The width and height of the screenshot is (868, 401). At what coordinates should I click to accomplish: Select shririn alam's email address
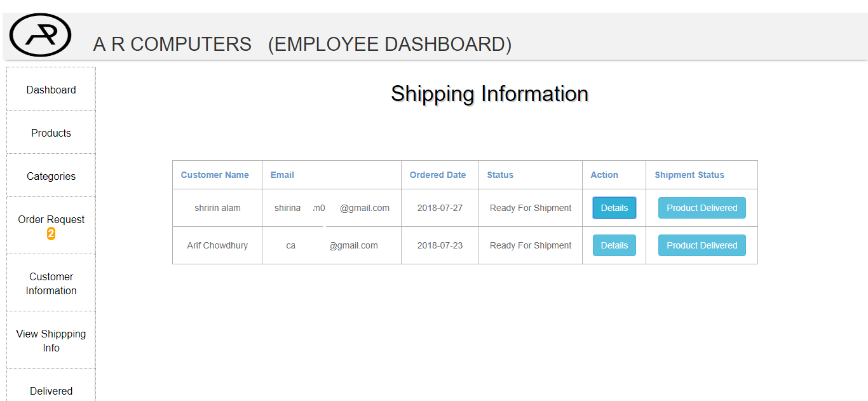coord(332,208)
